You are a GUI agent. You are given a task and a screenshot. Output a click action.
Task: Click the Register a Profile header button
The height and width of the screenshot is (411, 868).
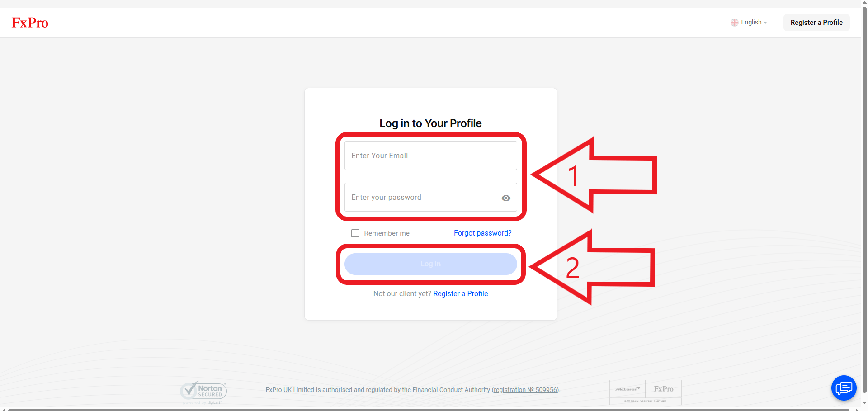tap(816, 23)
